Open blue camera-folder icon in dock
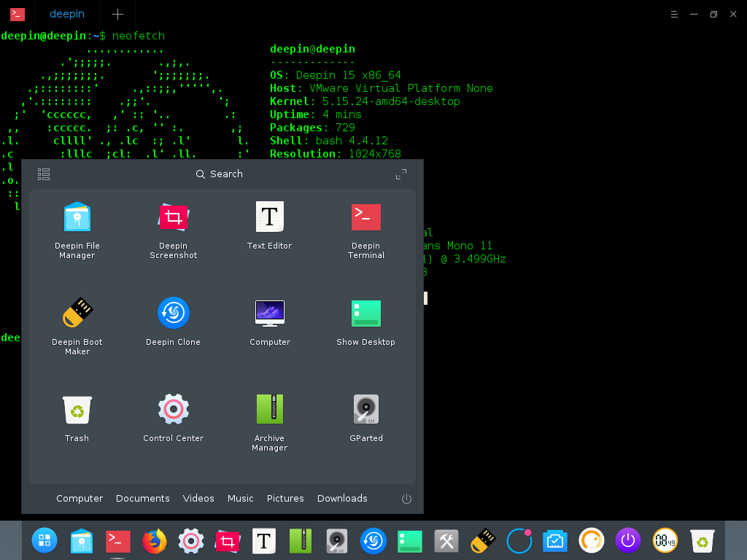This screenshot has width=747, height=560. [555, 541]
